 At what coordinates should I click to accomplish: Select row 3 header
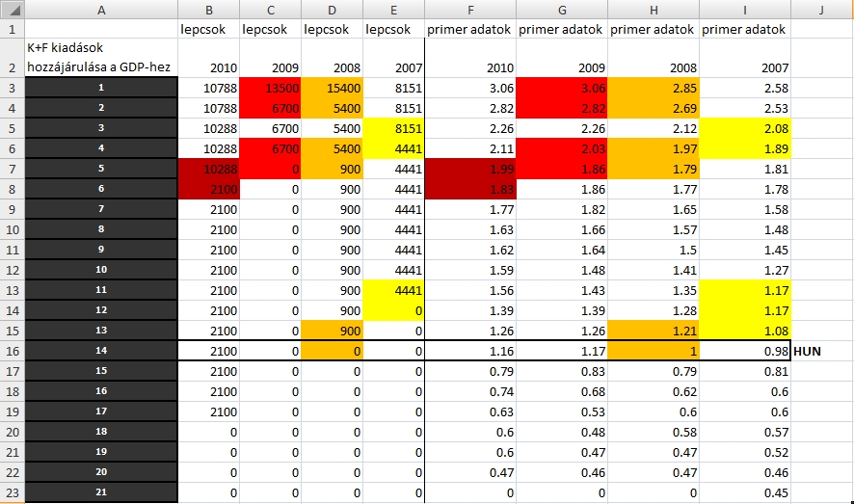tap(12, 89)
